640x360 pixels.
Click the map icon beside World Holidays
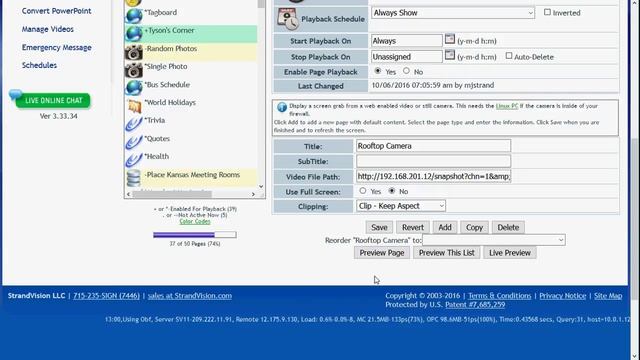(x=134, y=106)
